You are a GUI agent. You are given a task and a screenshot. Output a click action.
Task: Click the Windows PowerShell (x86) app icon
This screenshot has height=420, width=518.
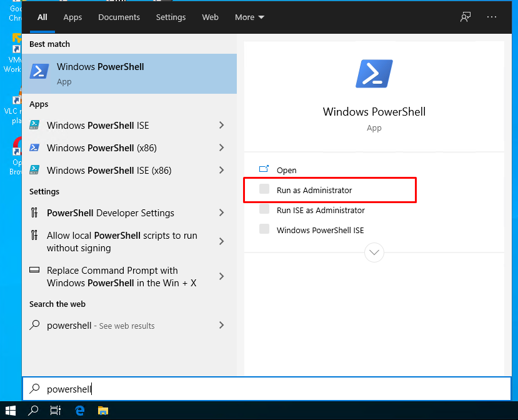[34, 147]
